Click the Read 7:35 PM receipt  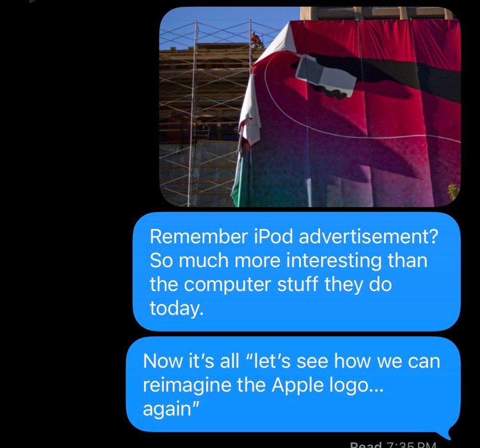393,444
